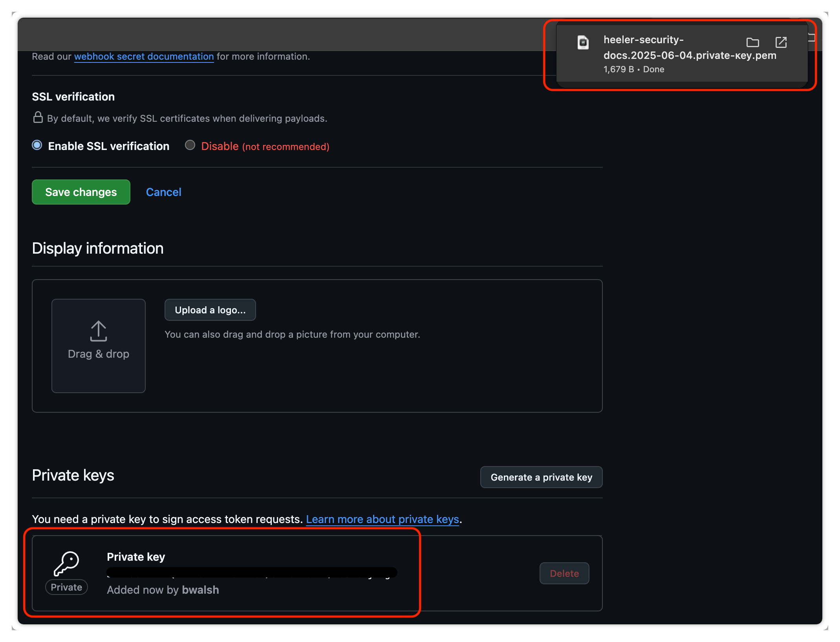Click 'Added now by bwalsh' text

[163, 590]
